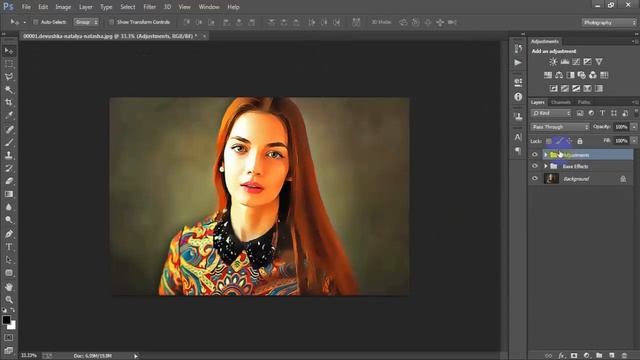640x360 pixels.
Task: Select the Crop tool
Action: 9,102
